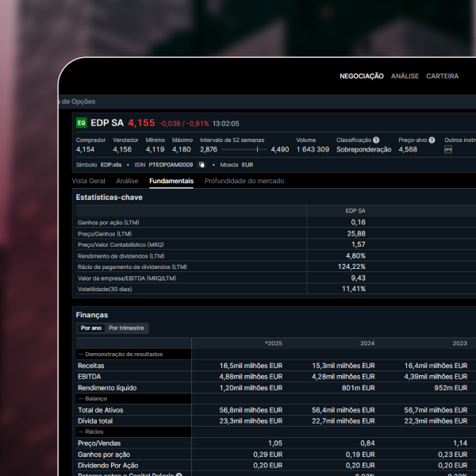Screen dimensions: 476x476
Task: Select the Por ano toggle
Action: coord(91,328)
